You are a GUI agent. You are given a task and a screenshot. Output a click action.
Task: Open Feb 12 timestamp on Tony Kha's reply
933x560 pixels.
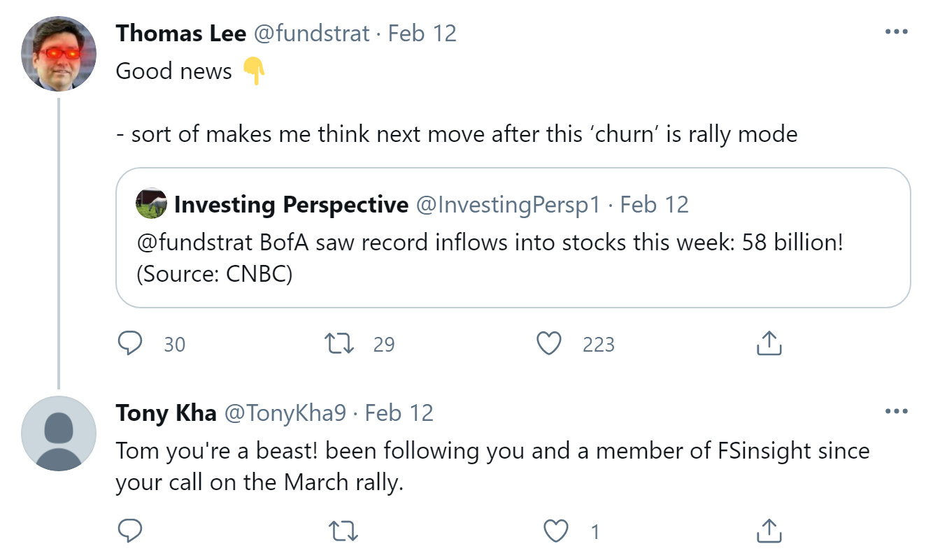pos(399,412)
